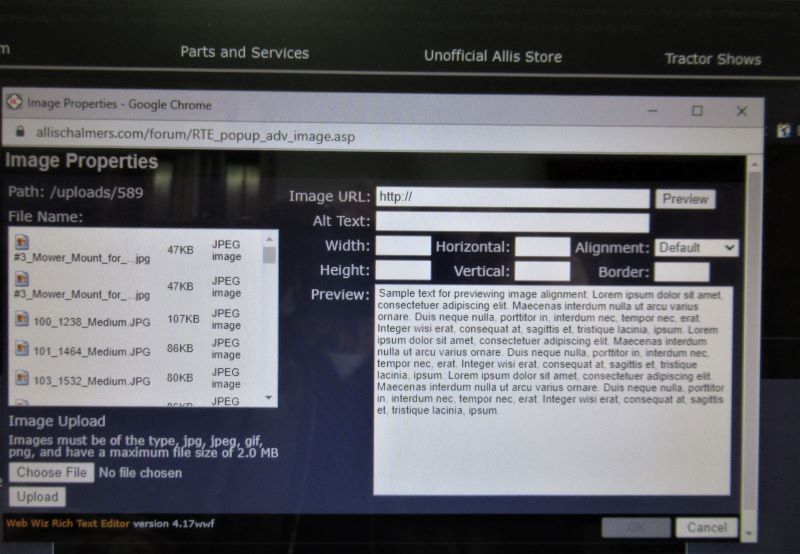800x554 pixels.
Task: Click extension icon at right browser edge
Action: tap(784, 131)
